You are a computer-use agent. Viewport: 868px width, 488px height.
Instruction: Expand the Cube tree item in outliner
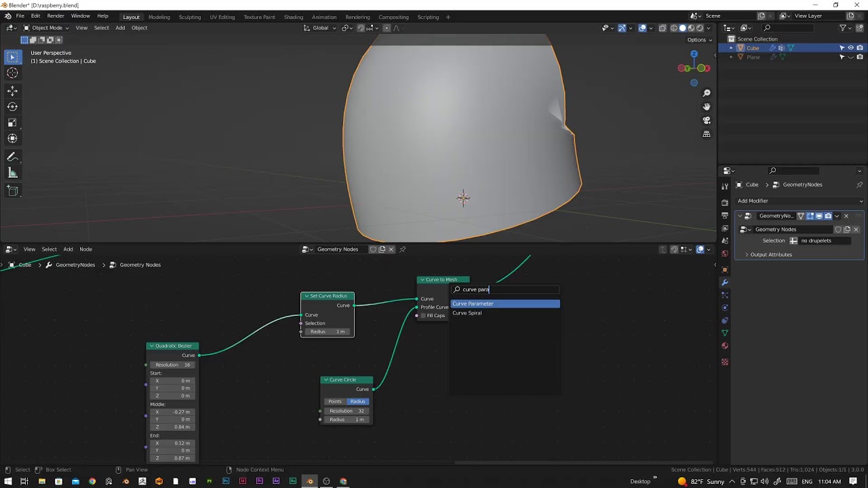point(731,48)
